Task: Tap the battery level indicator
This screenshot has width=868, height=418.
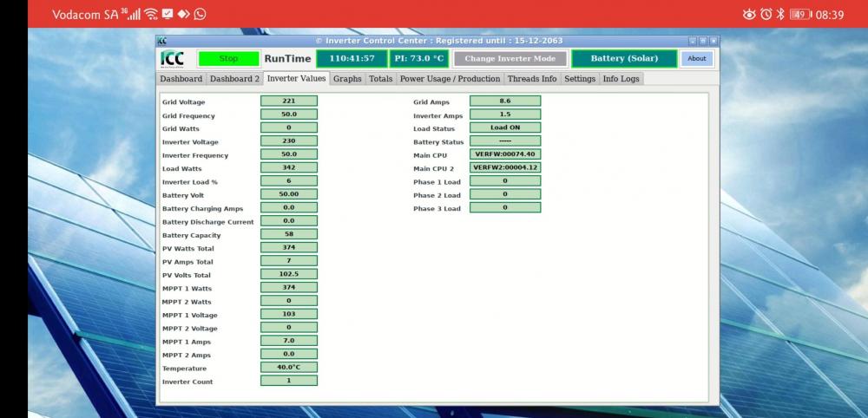Action: coord(800,15)
